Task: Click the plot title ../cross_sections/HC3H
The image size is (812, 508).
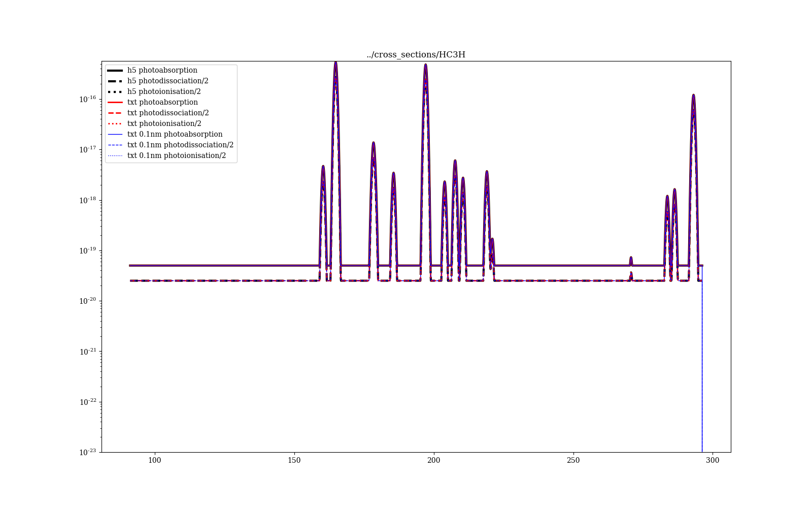Action: [416, 55]
